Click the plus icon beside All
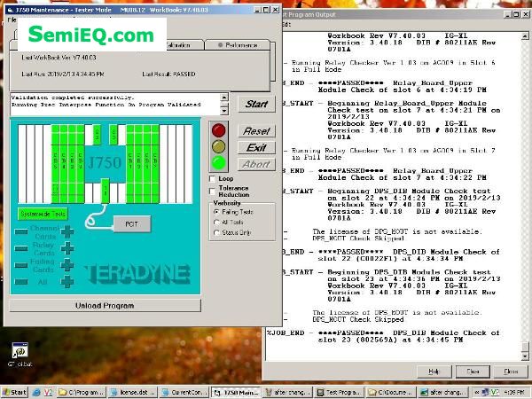This screenshot has height=399, width=532. (x=67, y=282)
